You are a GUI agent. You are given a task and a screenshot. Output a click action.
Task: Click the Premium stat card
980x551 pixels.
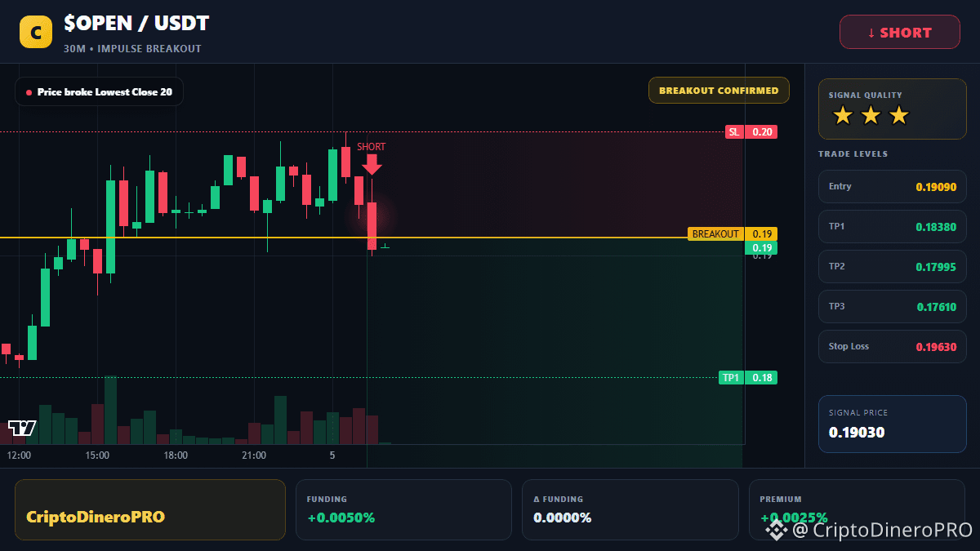[857, 509]
